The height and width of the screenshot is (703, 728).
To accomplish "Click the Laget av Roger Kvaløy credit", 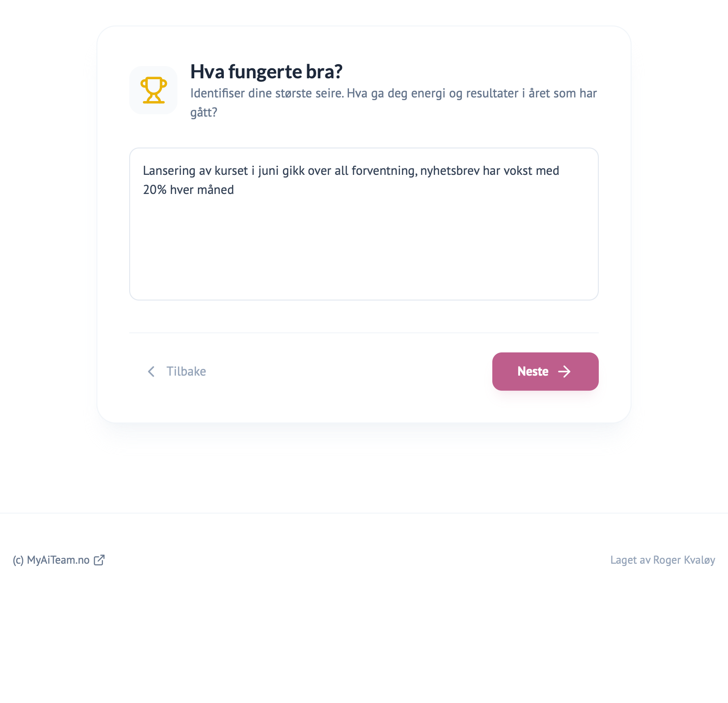I will click(662, 560).
